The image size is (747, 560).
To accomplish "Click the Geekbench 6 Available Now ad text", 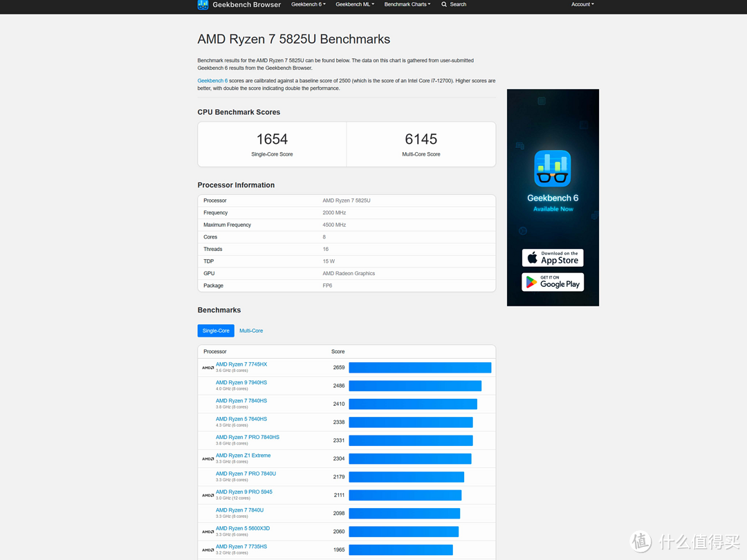I will pos(553,203).
